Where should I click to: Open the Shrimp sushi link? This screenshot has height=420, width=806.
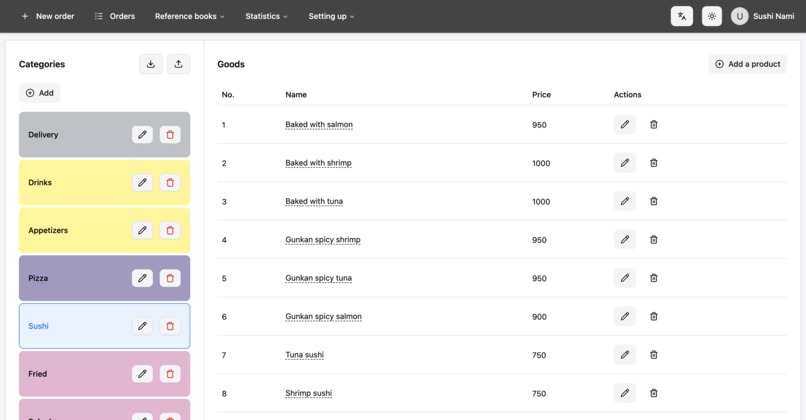pos(308,393)
